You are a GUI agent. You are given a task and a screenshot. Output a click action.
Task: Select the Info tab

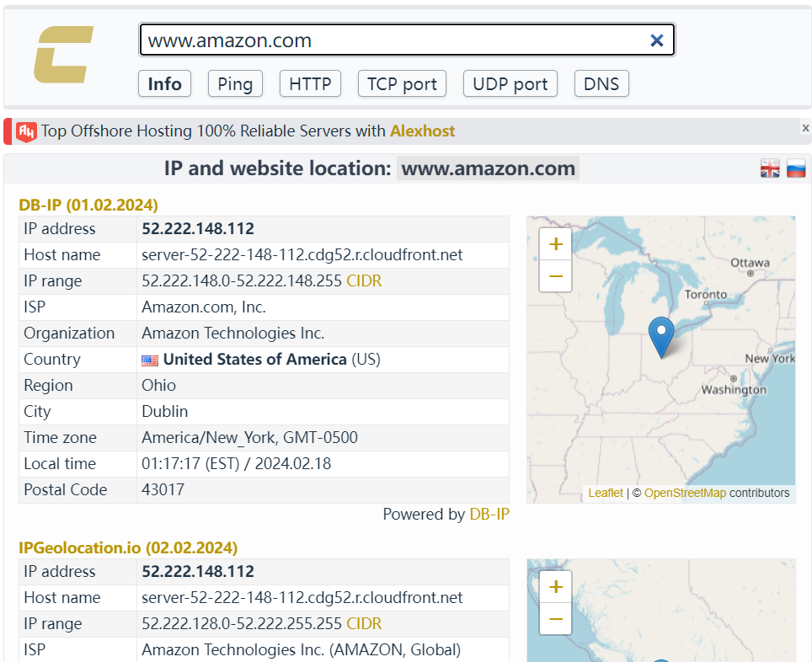pos(165,84)
